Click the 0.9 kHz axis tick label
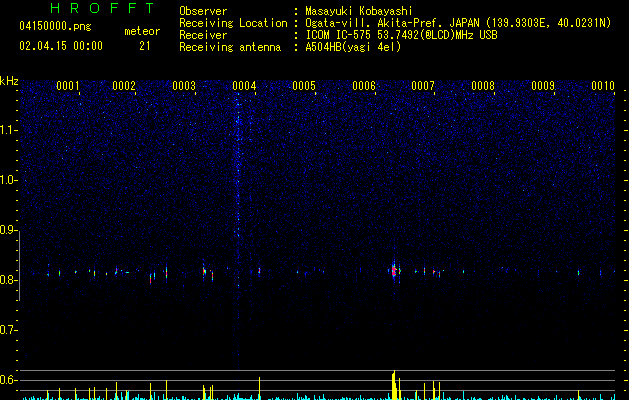 pyautogui.click(x=9, y=230)
